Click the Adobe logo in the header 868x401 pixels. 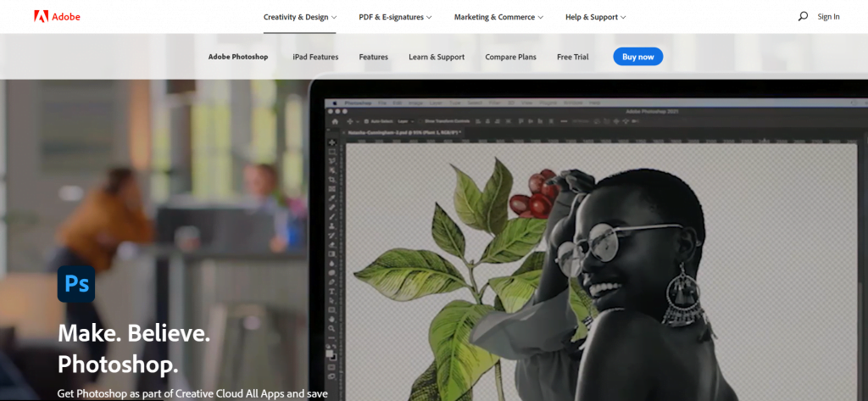click(x=57, y=16)
